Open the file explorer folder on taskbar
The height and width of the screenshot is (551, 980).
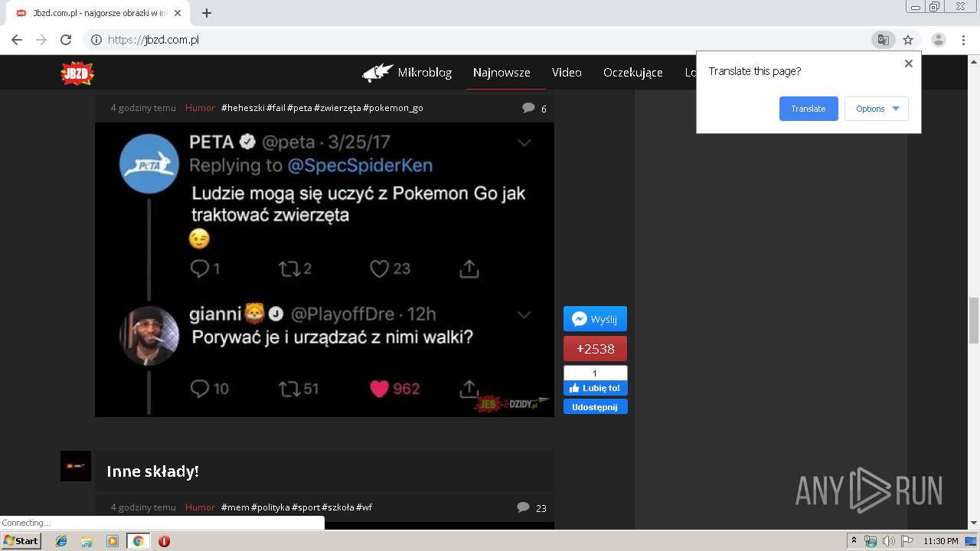[x=87, y=541]
